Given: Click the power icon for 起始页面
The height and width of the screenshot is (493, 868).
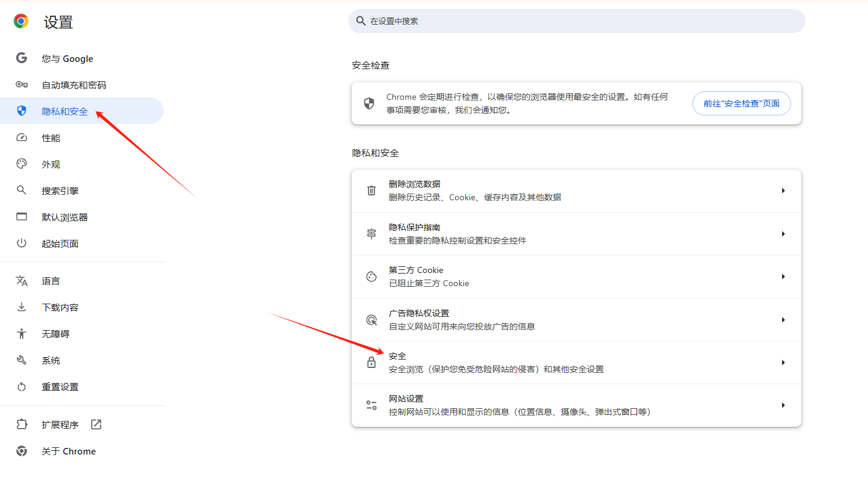Looking at the screenshot, I should pos(22,243).
